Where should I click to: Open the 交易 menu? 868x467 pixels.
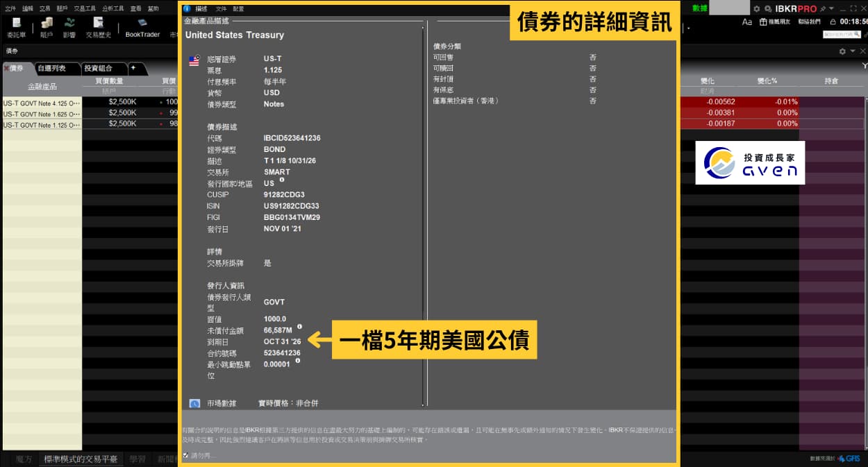(45, 8)
